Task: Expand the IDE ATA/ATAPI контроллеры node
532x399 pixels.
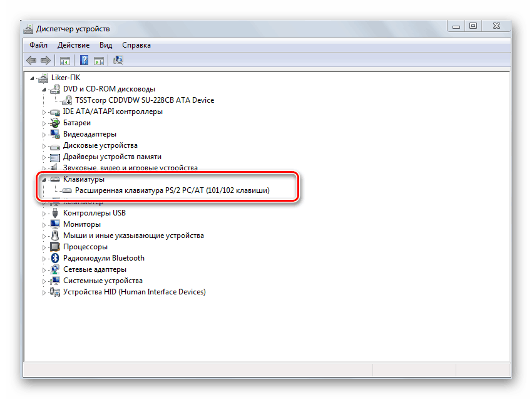Action: point(44,111)
